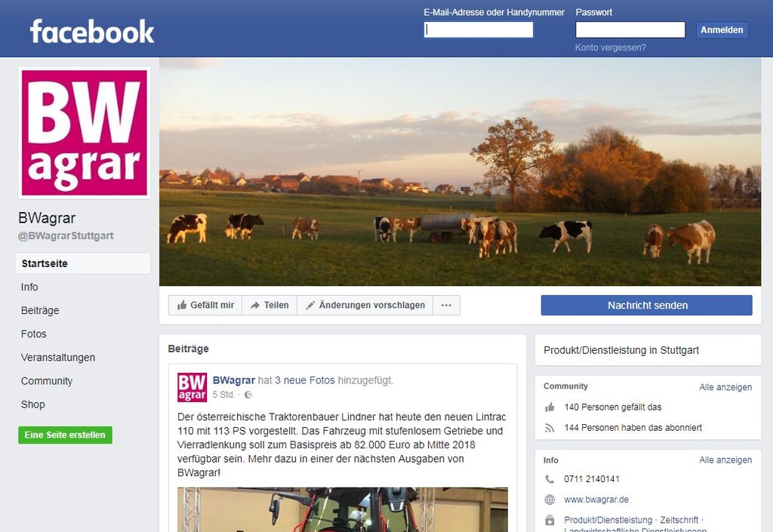
Task: Click the green Eine Seite erstellen button
Action: pos(65,435)
